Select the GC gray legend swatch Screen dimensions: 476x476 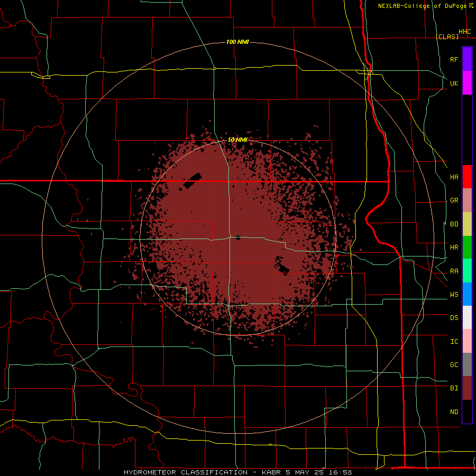point(467,364)
